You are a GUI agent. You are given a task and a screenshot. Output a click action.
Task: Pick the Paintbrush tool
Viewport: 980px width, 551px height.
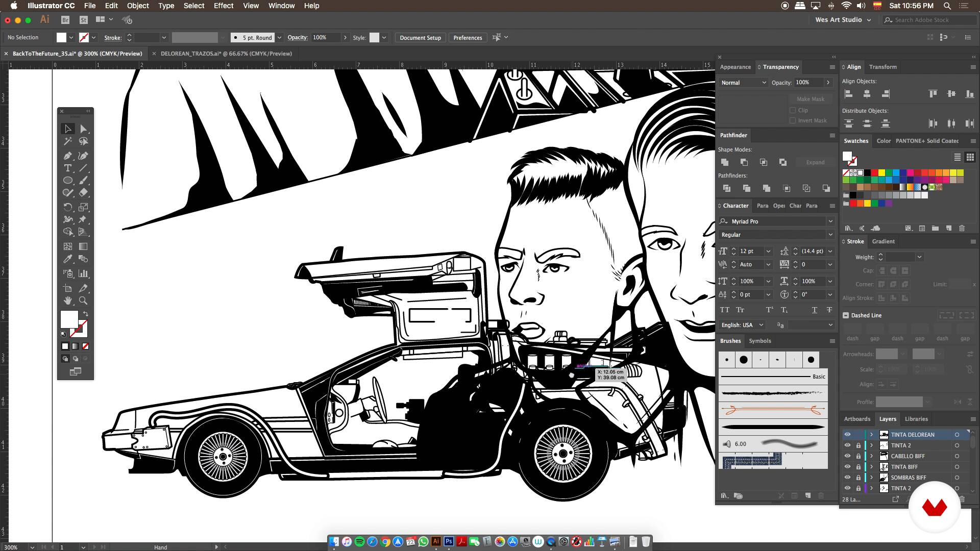click(84, 180)
